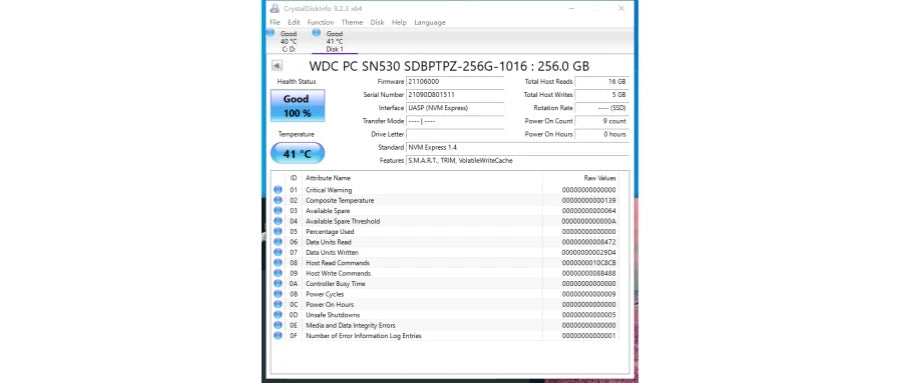Click the drive title WDC PC SN530 text
The width and height of the screenshot is (900, 383).
(x=449, y=66)
